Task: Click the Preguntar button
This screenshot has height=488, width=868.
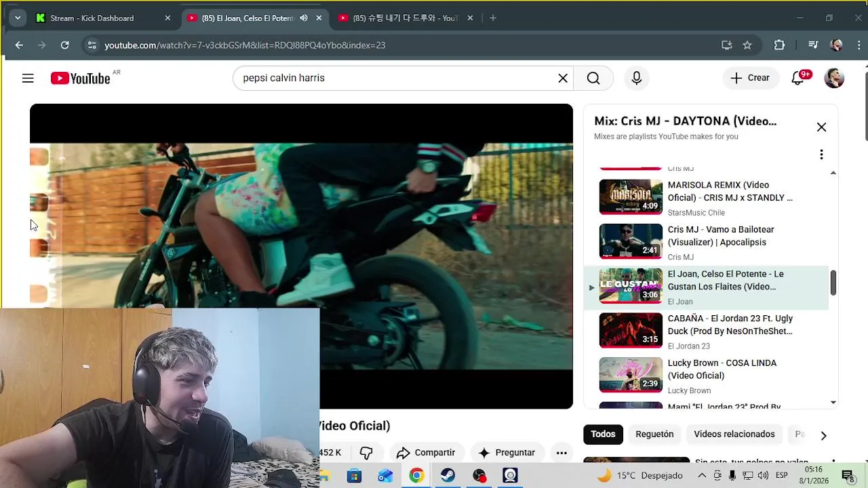Action: click(507, 453)
